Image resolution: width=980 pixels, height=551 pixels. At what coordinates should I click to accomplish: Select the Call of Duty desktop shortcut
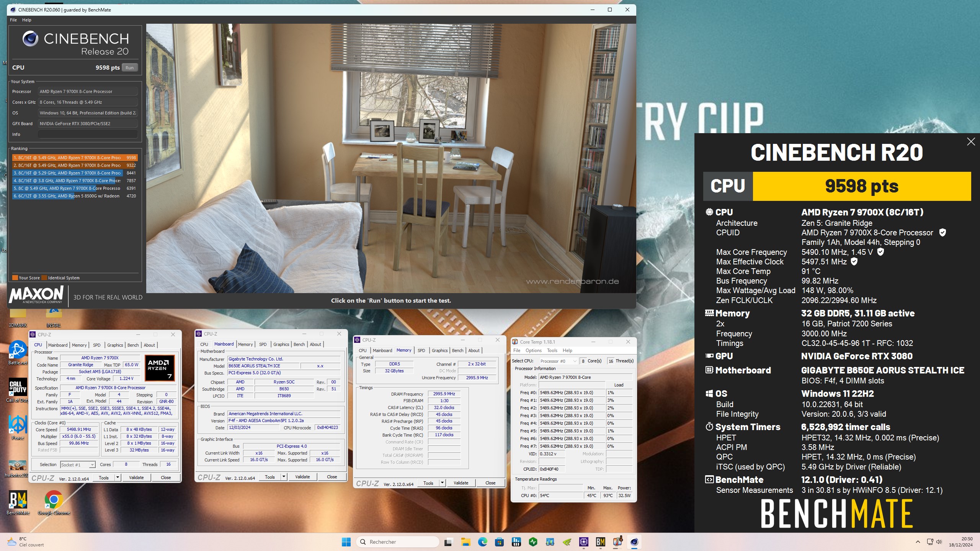tap(18, 390)
